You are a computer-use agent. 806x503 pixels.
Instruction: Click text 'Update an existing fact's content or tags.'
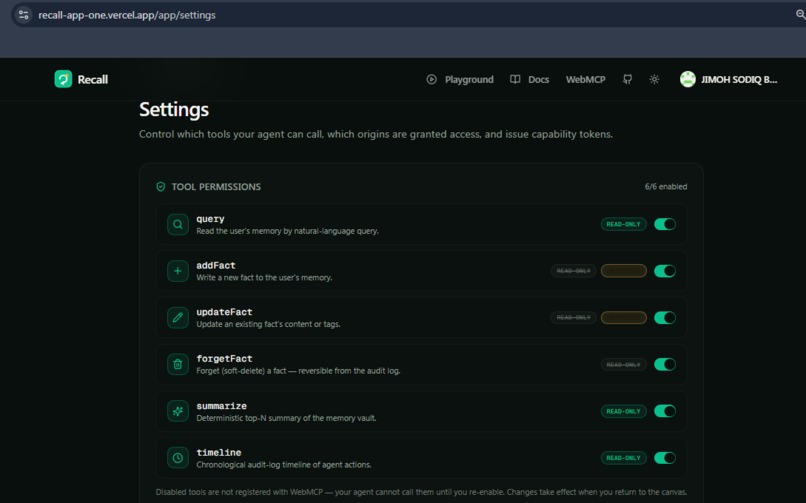point(268,324)
